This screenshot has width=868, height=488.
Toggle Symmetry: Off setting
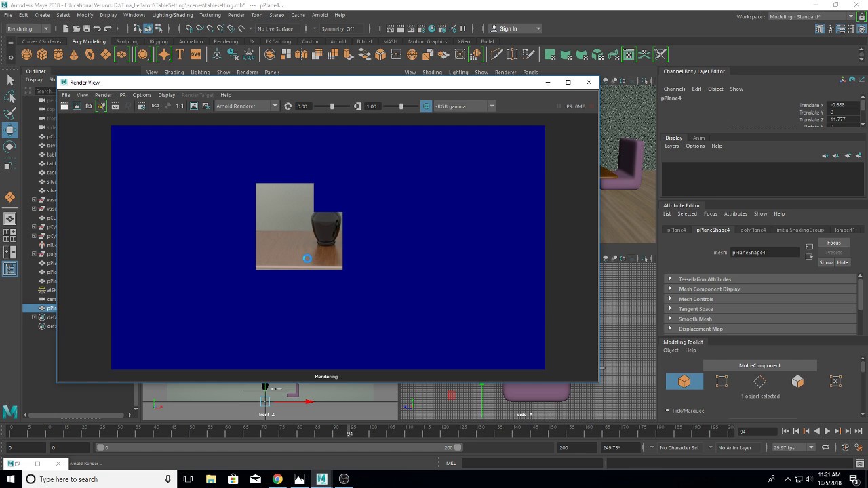point(338,28)
